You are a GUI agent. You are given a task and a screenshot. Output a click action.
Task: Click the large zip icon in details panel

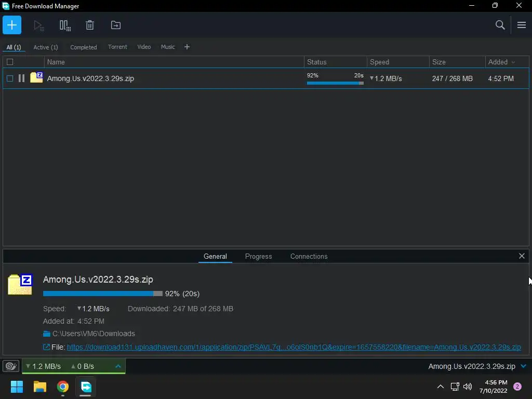(x=20, y=284)
